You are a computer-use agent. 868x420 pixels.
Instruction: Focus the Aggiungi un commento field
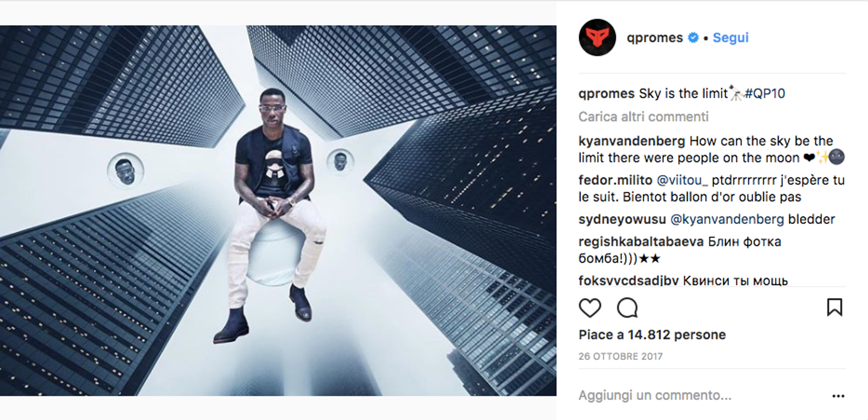point(701,396)
